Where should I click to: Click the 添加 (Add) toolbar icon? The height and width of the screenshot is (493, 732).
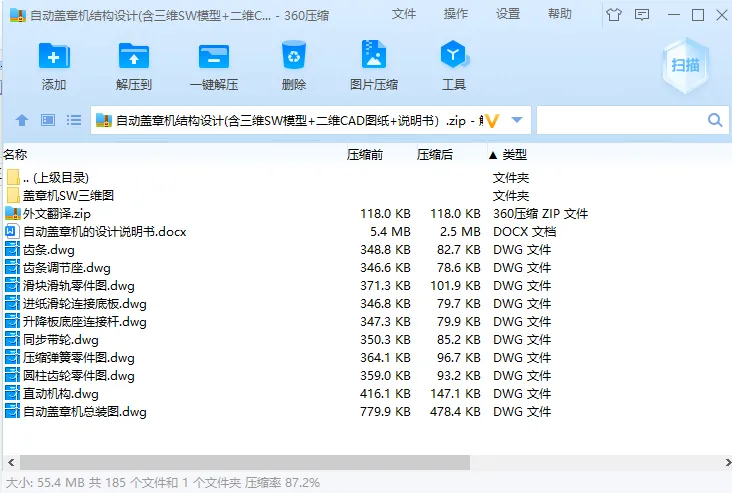coord(54,56)
